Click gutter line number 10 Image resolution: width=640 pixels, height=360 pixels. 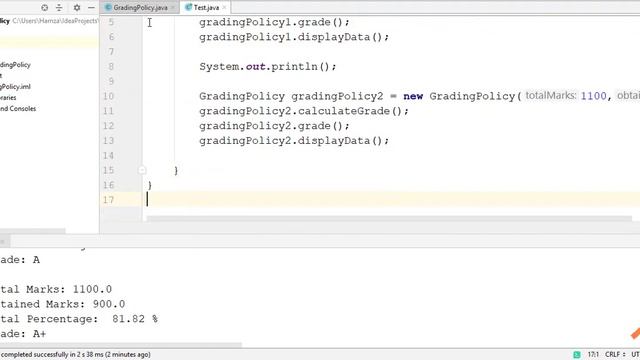click(109, 96)
